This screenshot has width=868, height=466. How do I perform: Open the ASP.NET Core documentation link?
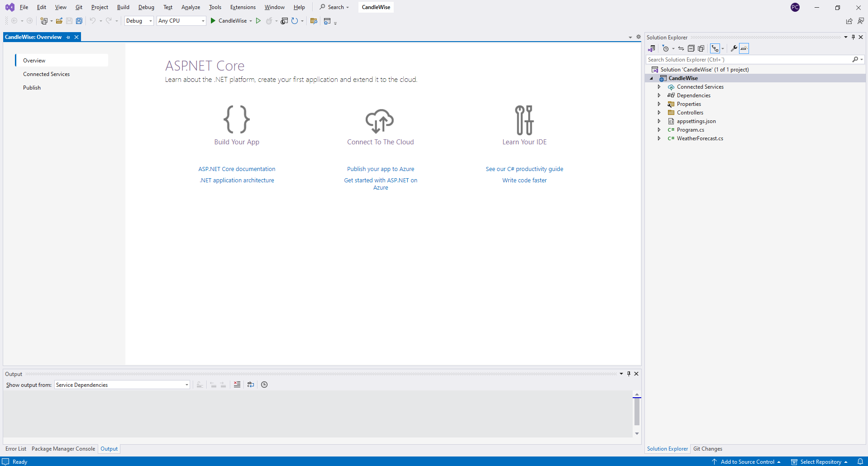[236, 169]
